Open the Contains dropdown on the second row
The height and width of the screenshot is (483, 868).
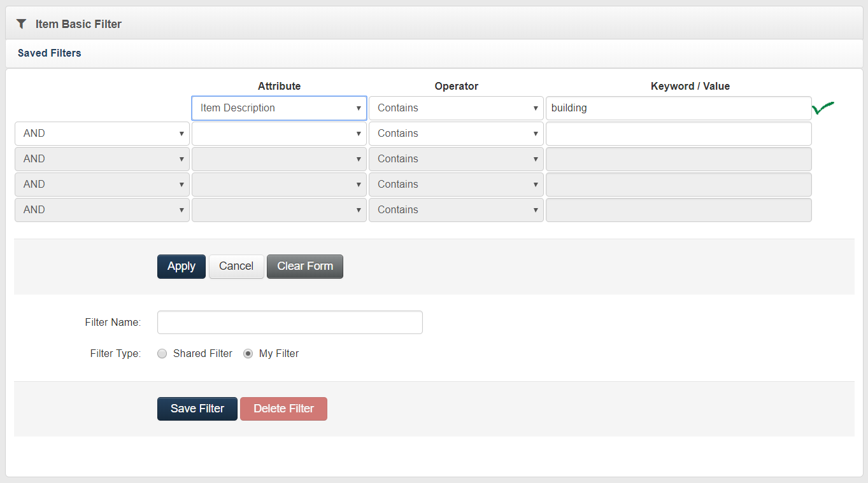(456, 133)
